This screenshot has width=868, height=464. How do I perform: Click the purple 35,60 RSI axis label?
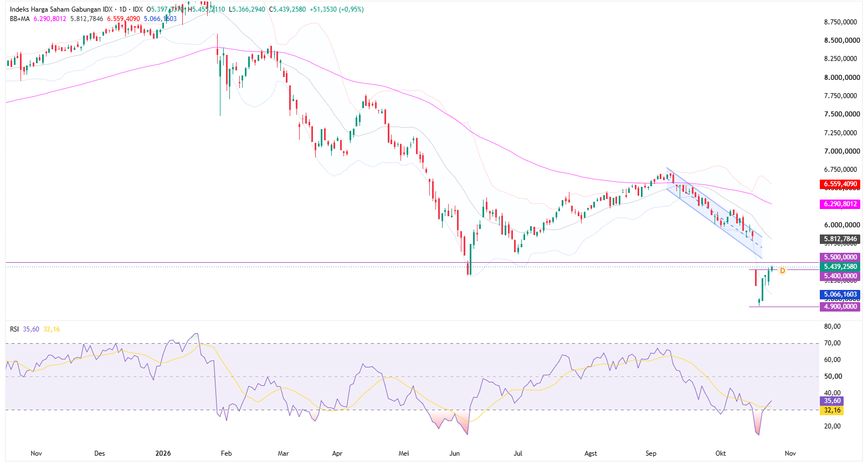point(833,401)
